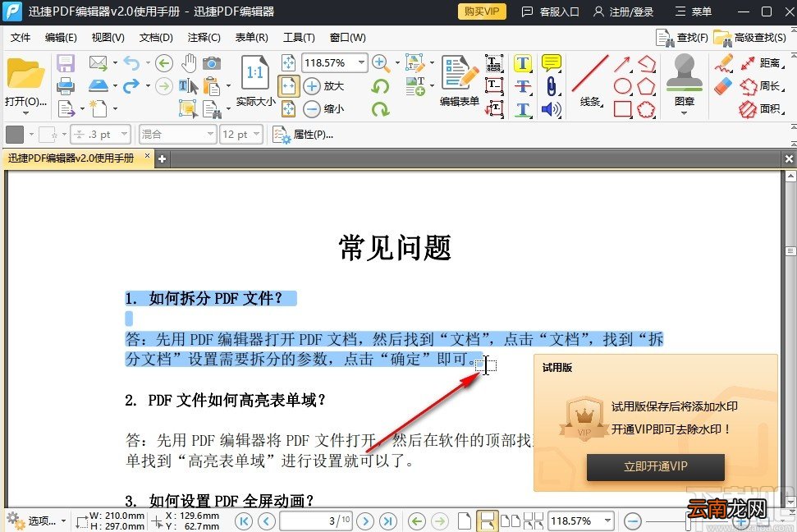The height and width of the screenshot is (532, 797).
Task: Click the save document icon
Action: click(66, 63)
